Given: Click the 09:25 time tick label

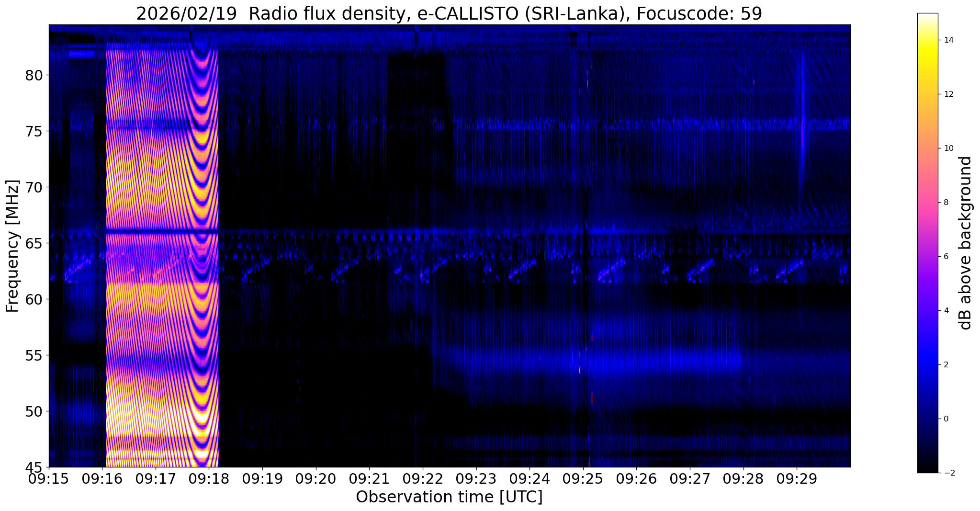Looking at the screenshot, I should pyautogui.click(x=583, y=478).
